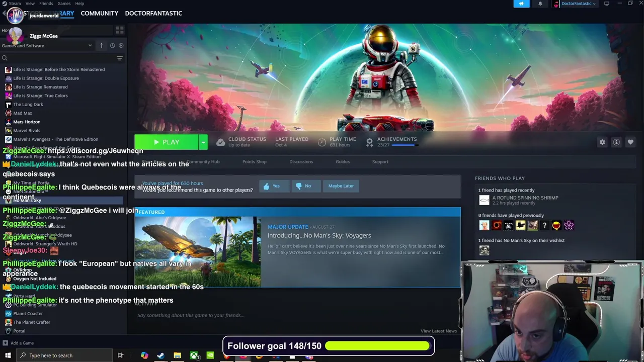Select The Planet Crafter in library

coord(32,322)
